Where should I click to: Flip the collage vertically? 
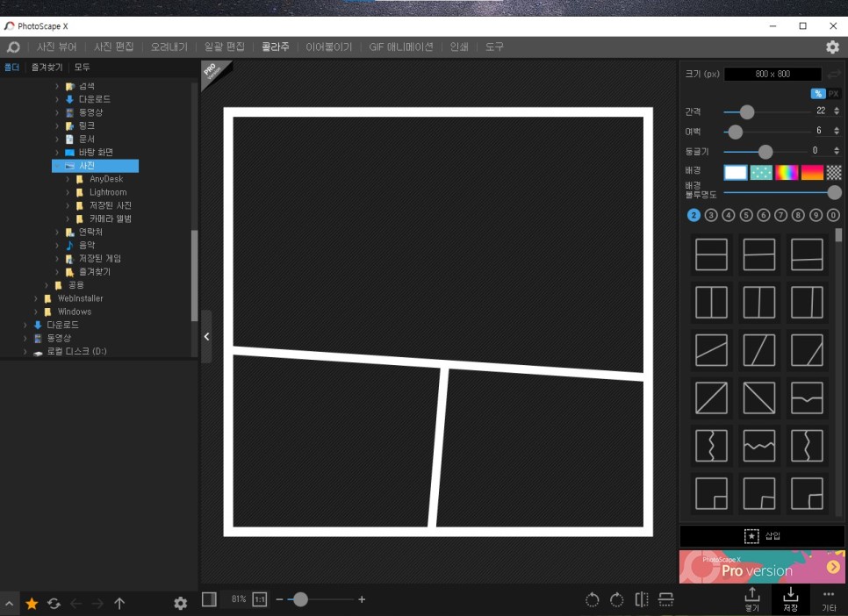tap(665, 599)
